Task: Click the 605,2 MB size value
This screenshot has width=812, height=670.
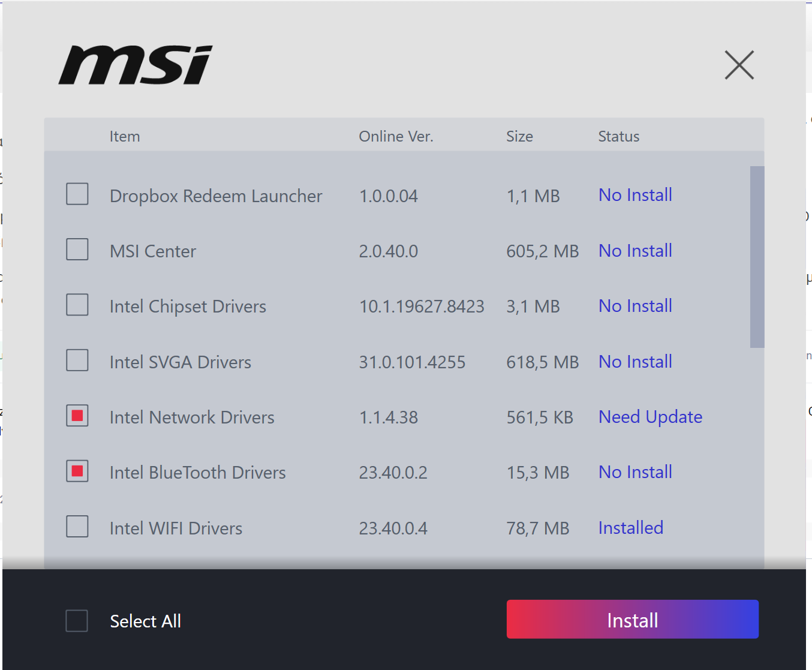Action: (543, 251)
